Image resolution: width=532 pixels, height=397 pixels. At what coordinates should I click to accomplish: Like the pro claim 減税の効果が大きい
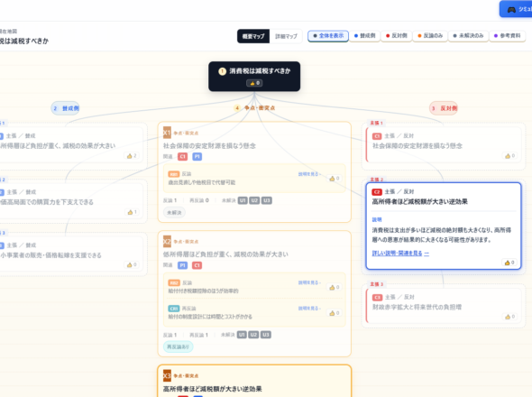click(132, 156)
